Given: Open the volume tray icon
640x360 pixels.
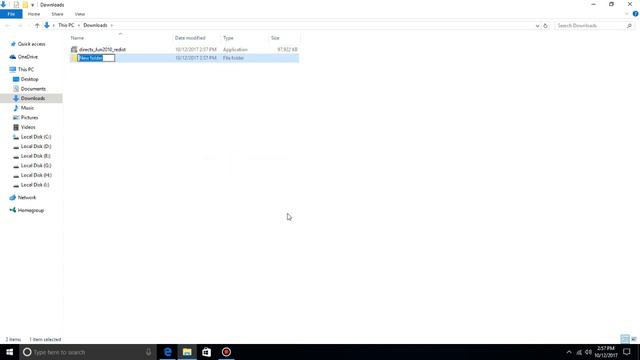Looking at the screenshot, I should [588, 352].
